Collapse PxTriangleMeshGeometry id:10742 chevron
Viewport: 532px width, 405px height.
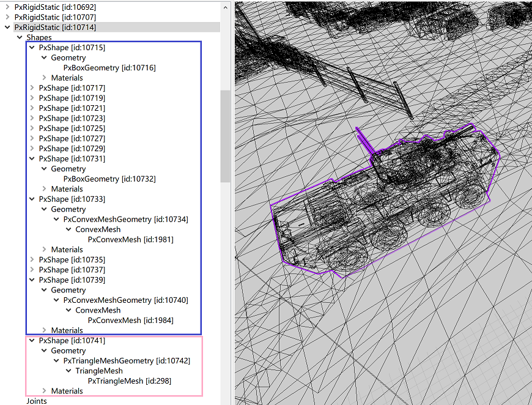click(56, 361)
